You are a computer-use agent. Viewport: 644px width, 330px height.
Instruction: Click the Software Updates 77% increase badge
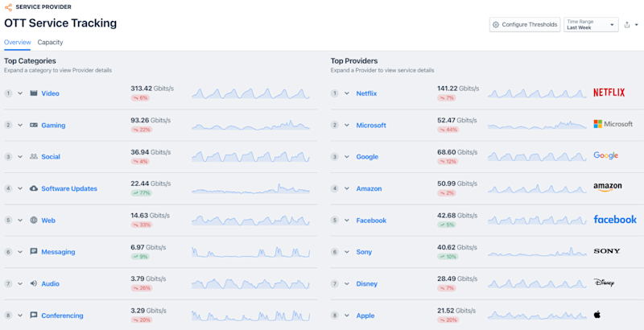pos(142,193)
